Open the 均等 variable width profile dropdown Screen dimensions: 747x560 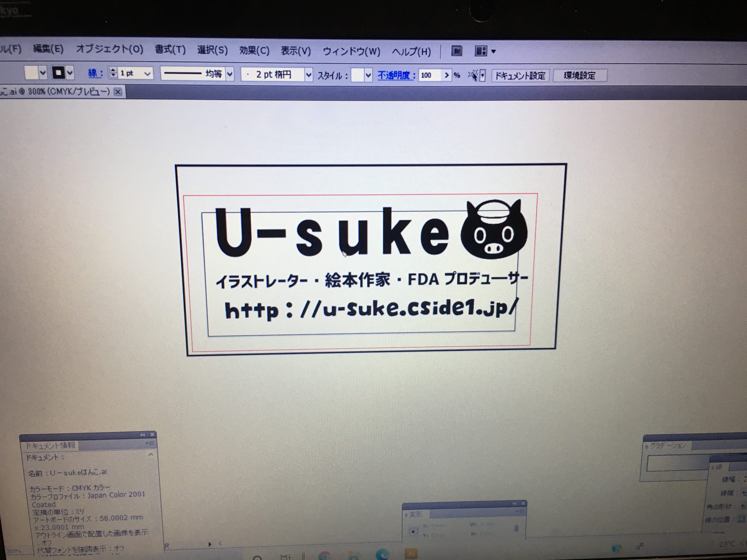click(230, 74)
